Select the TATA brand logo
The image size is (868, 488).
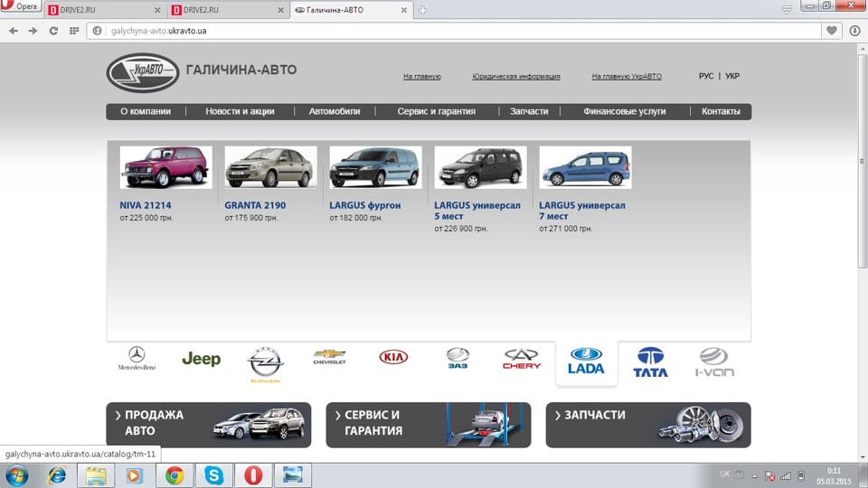point(650,362)
